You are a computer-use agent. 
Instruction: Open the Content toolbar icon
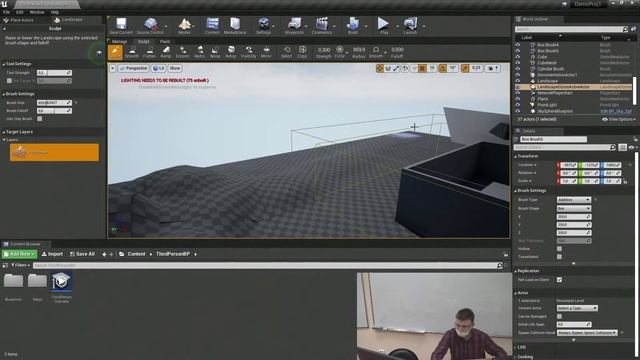212,26
